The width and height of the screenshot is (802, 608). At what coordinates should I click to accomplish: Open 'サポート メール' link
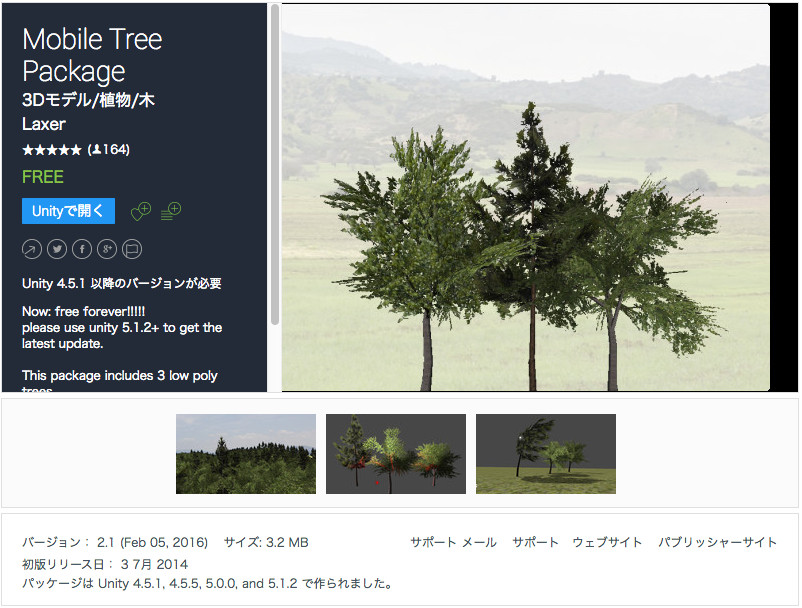coord(453,543)
